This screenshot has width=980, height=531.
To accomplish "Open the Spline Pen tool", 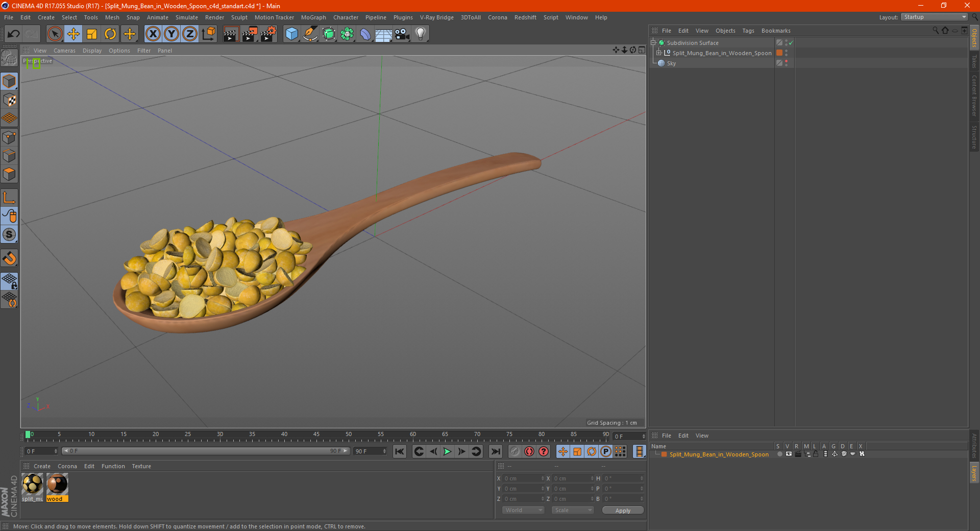I will (x=310, y=34).
